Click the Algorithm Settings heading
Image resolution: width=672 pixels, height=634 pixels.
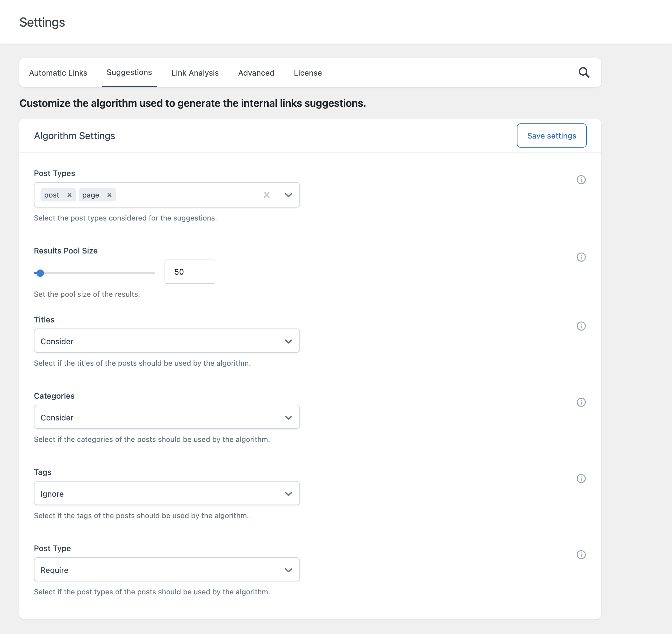(74, 136)
